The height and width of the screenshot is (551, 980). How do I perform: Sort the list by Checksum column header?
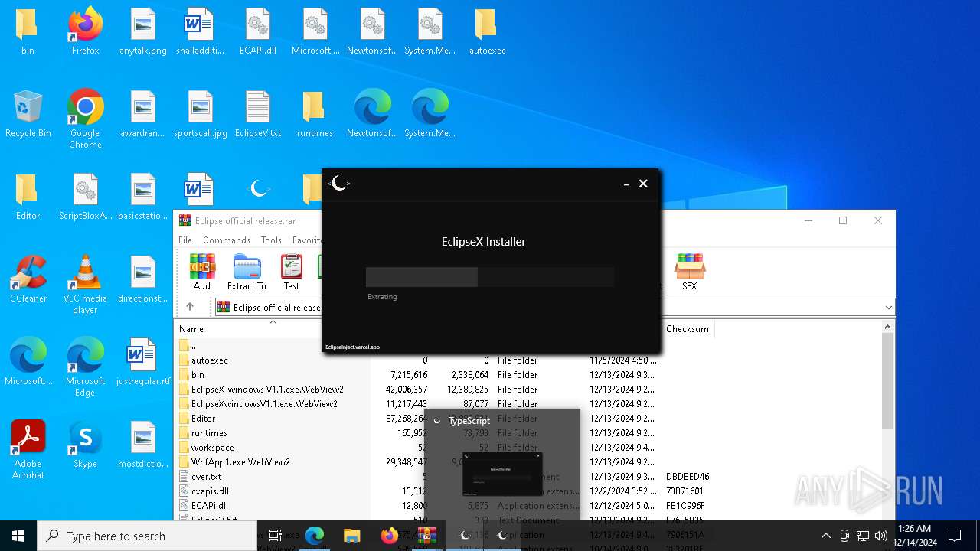pyautogui.click(x=687, y=329)
